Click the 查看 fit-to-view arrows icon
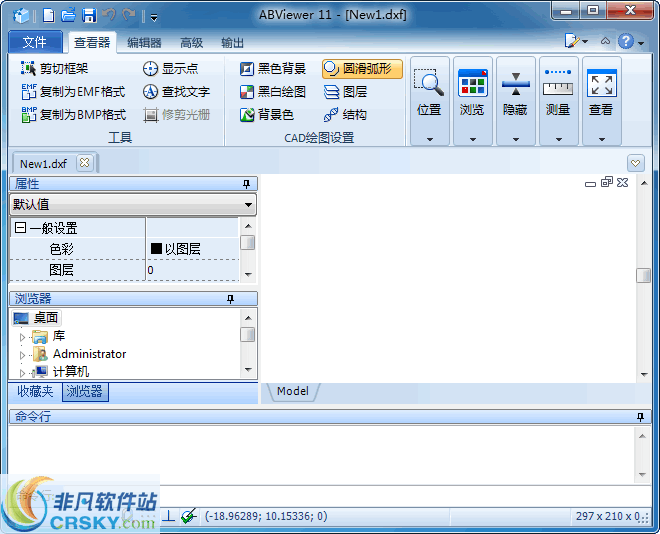The width and height of the screenshot is (660, 534). click(601, 83)
